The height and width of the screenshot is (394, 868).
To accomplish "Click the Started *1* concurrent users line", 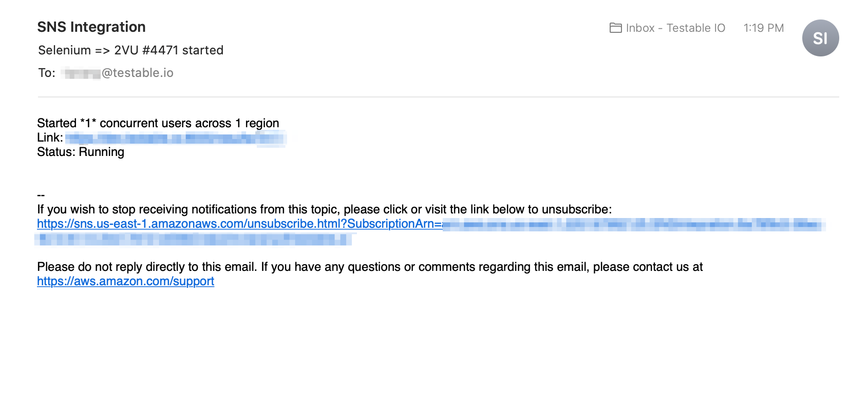I will click(x=158, y=123).
